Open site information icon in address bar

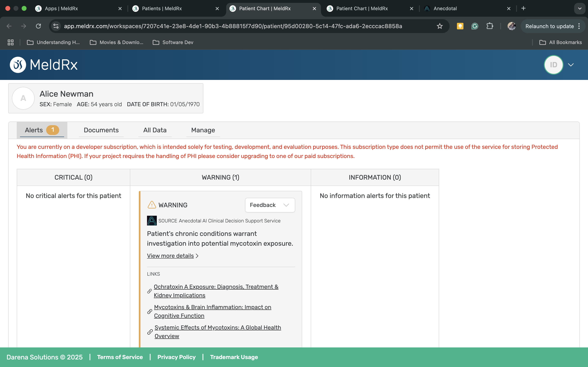point(56,26)
